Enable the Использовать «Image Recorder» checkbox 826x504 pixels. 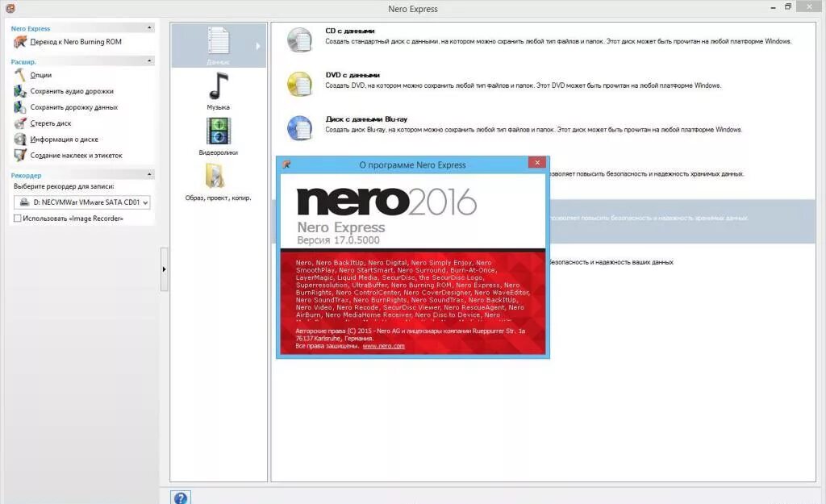pos(18,218)
